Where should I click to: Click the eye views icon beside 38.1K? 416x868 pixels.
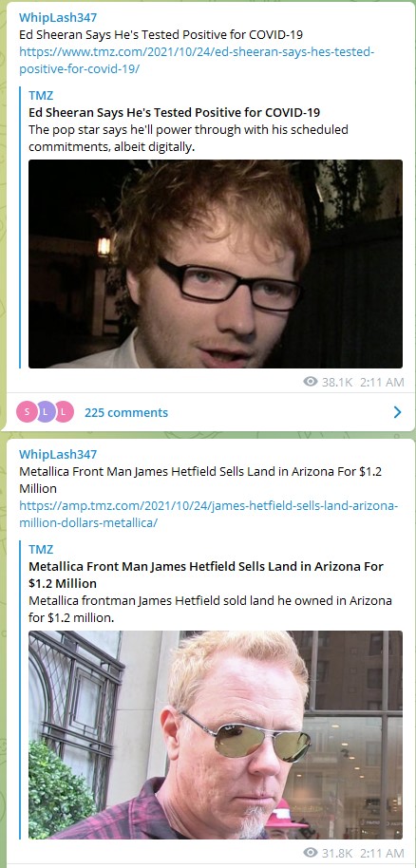311,382
